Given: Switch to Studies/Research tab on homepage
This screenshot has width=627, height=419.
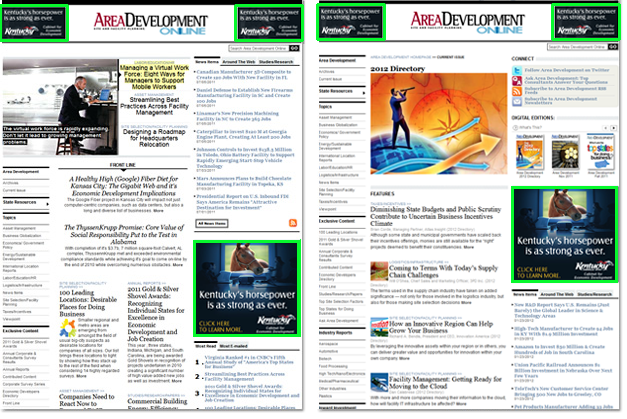Looking at the screenshot, I should pyautogui.click(x=276, y=62).
